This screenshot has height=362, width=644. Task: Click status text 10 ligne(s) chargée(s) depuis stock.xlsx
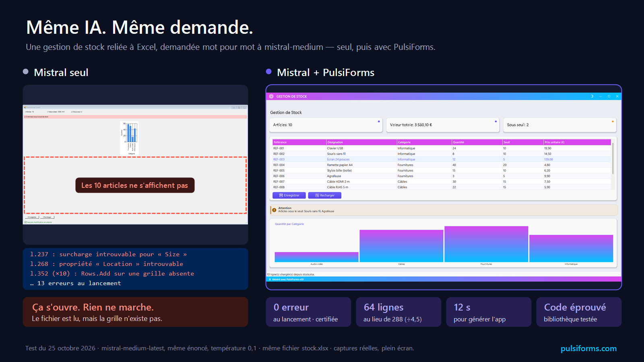[x=291, y=274]
